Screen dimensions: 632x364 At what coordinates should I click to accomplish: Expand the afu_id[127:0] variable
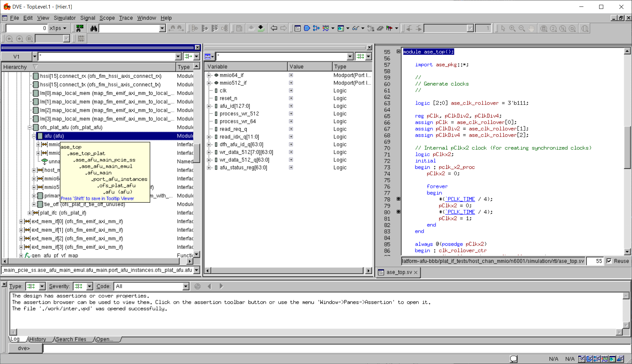(x=209, y=106)
